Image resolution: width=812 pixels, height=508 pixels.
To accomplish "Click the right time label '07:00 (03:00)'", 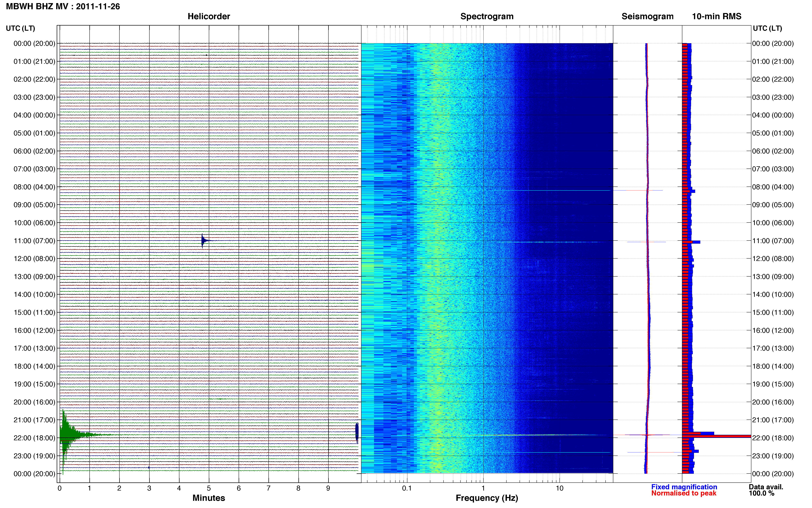I will [x=773, y=169].
